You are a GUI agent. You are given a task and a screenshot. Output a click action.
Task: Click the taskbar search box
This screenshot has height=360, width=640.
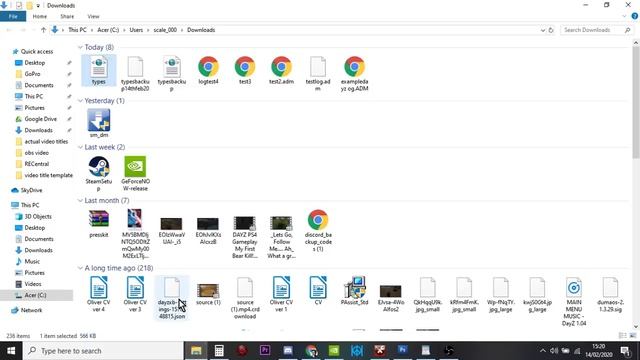pyautogui.click(x=104, y=351)
